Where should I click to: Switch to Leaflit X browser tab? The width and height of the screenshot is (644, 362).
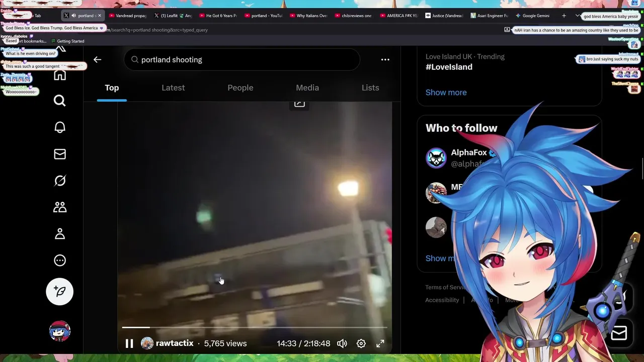pos(173,16)
